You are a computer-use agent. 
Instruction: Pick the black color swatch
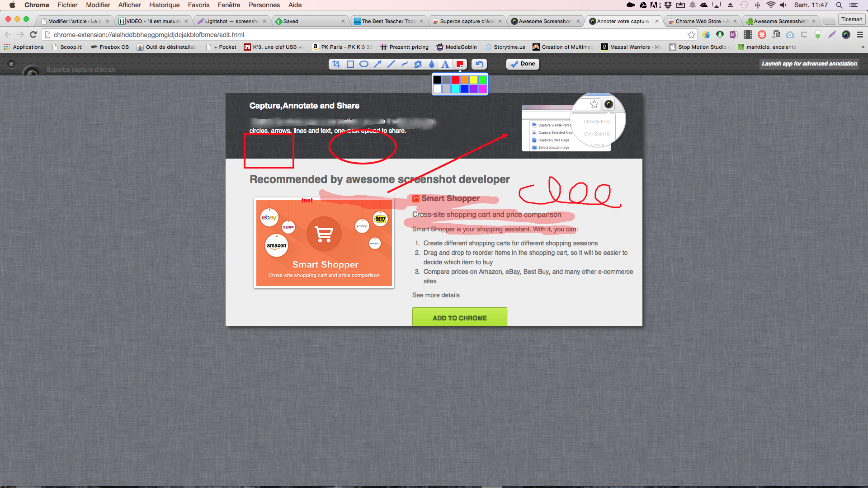coord(437,80)
